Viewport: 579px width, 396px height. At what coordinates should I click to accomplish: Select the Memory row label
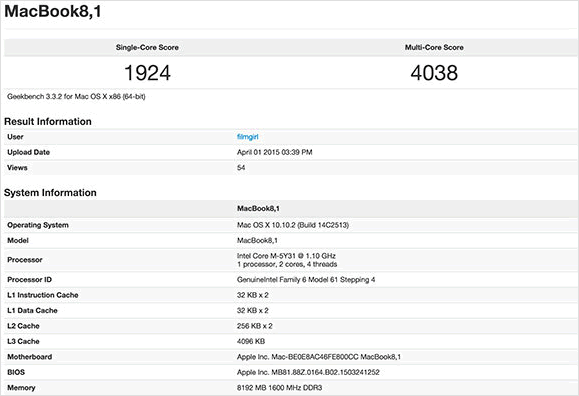pyautogui.click(x=21, y=388)
